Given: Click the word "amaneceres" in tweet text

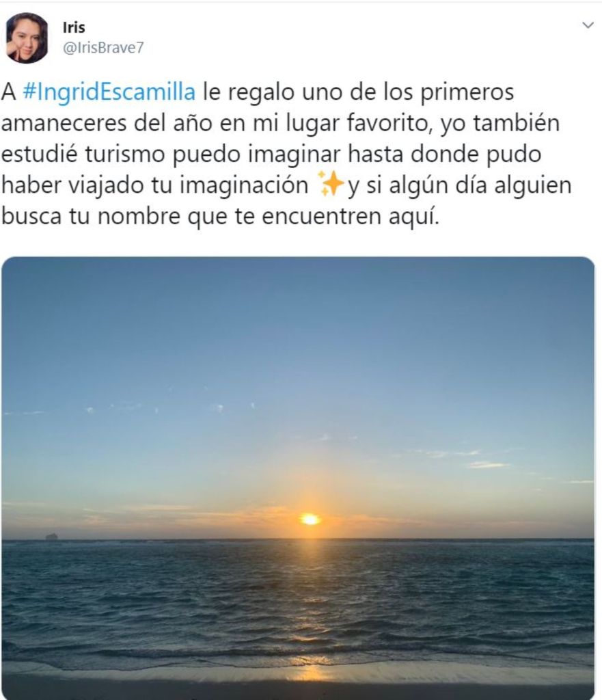Looking at the screenshot, I should point(64,124).
